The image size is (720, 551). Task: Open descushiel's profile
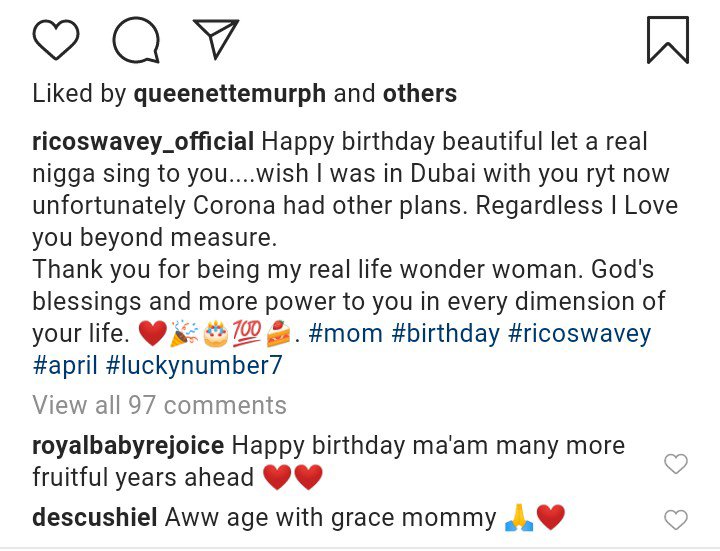tap(95, 518)
